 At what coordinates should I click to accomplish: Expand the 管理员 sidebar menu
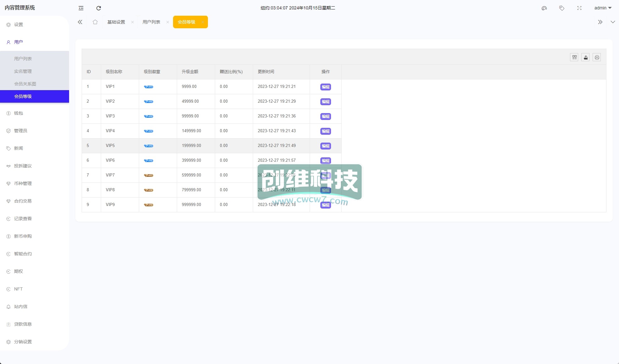tap(35, 131)
